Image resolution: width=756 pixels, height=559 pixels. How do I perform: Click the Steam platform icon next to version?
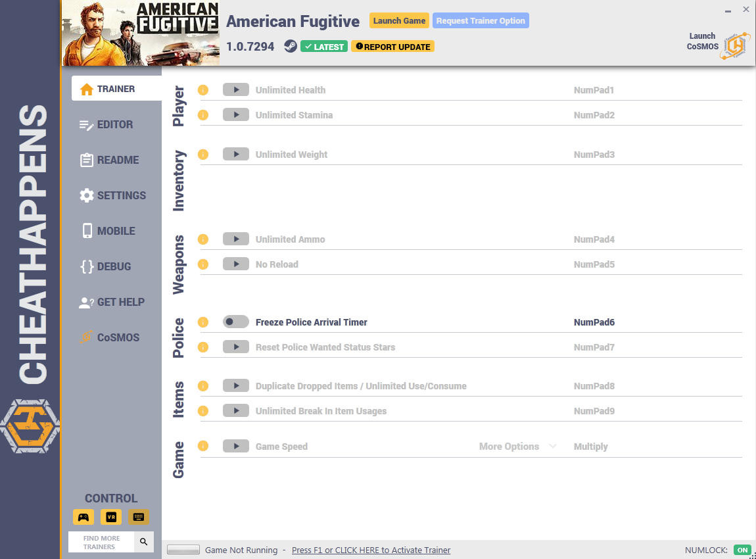[291, 46]
